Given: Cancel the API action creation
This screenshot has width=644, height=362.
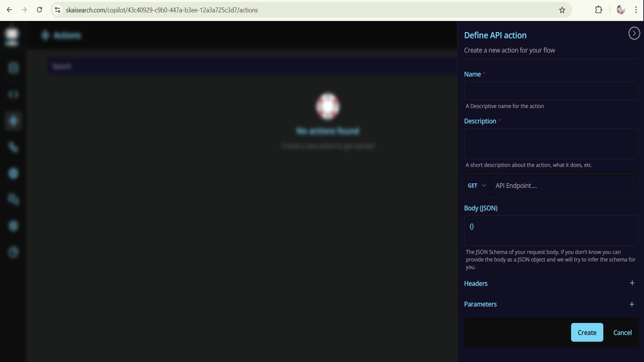Looking at the screenshot, I should click(622, 333).
